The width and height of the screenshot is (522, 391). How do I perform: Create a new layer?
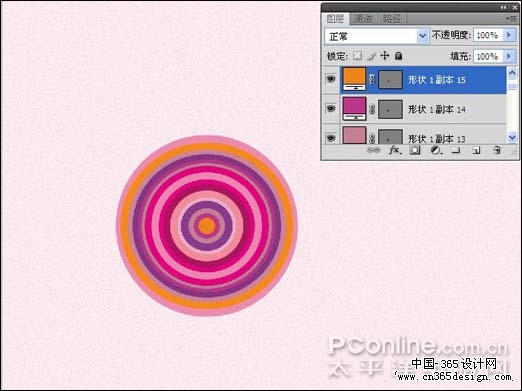tap(476, 151)
